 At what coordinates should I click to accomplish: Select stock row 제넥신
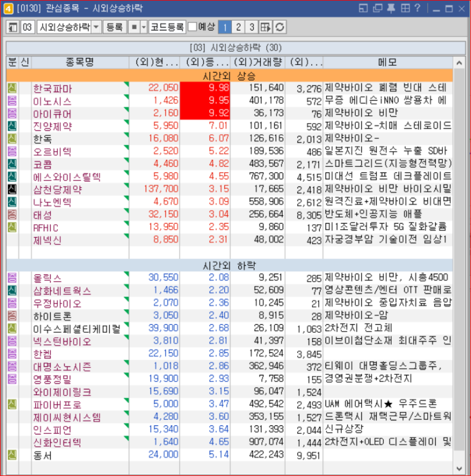230,240
